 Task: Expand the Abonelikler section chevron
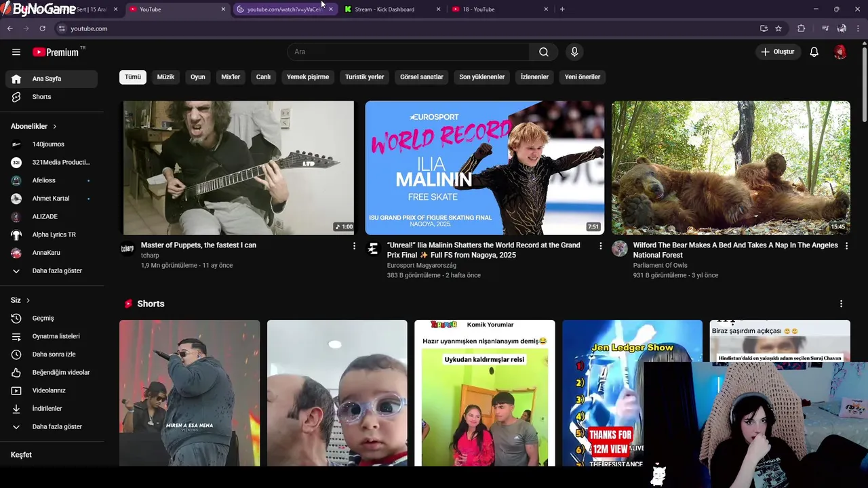click(55, 127)
